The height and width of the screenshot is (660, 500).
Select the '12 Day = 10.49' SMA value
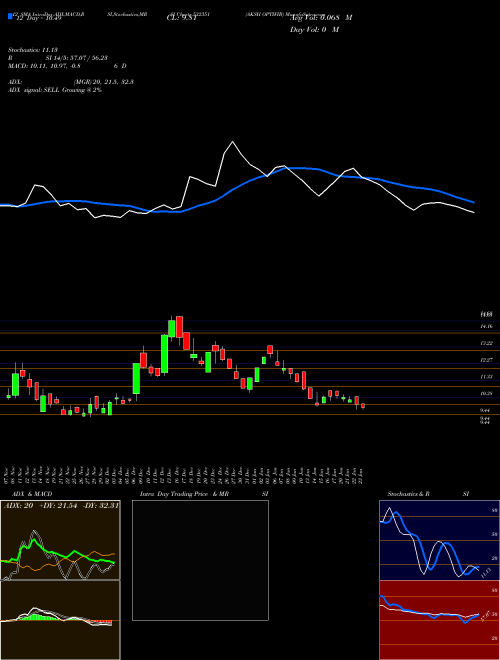click(x=39, y=19)
